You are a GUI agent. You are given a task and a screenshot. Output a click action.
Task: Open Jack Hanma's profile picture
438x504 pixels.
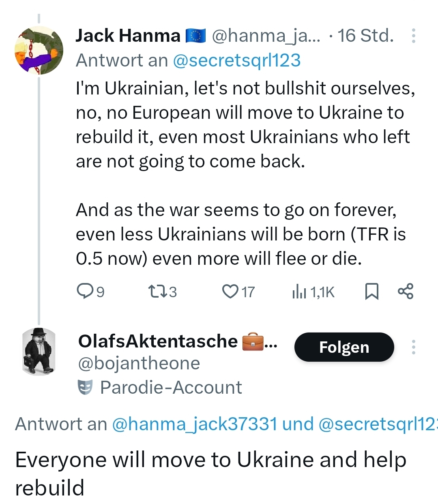[x=39, y=50]
